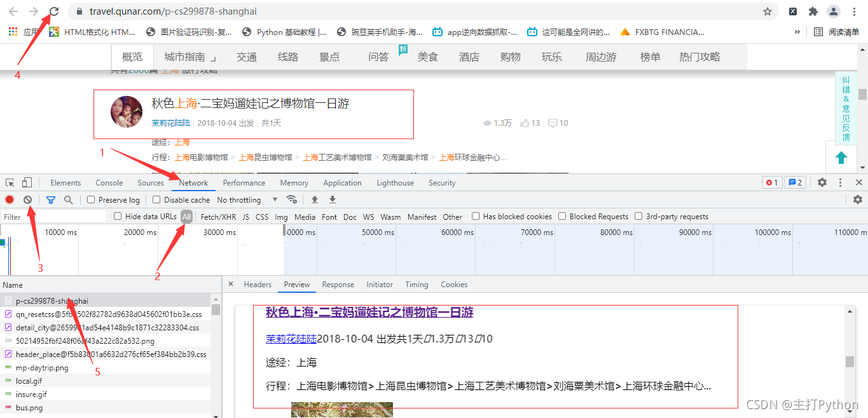This screenshot has height=418, width=868.
Task: Tick the Hide data URLs checkbox
Action: [x=118, y=217]
